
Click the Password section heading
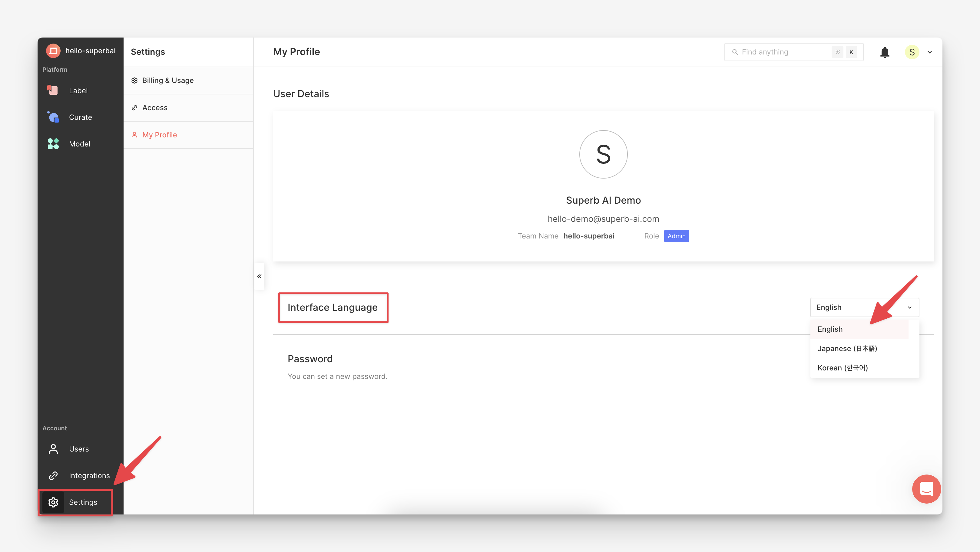point(310,359)
